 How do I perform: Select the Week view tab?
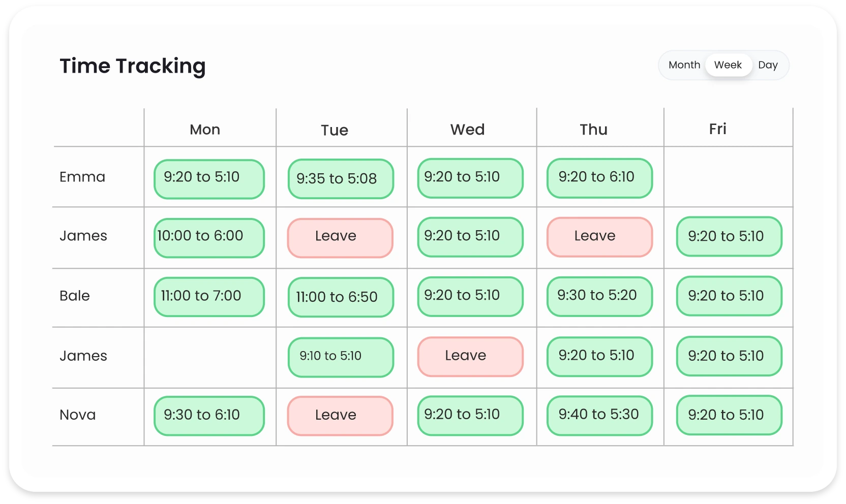tap(728, 65)
